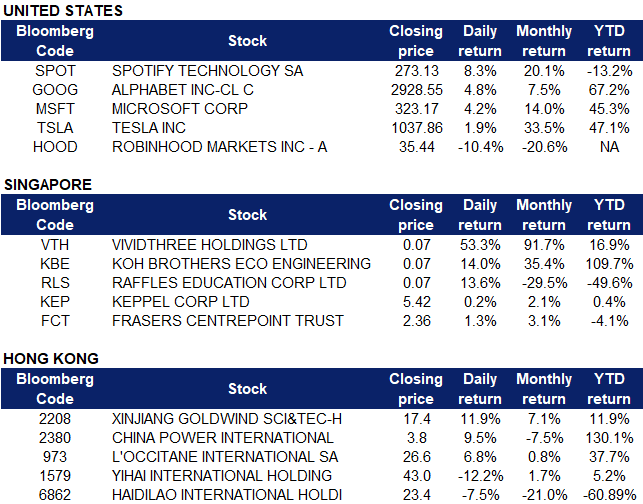Select RAFFLES EDUCATION monthly return -29.5%
Image resolution: width=643 pixels, height=504 pixels.
[544, 283]
